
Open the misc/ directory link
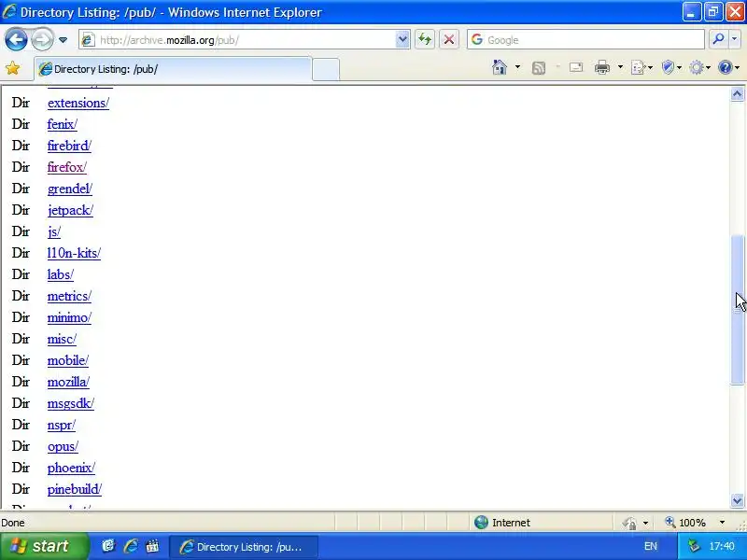(62, 339)
